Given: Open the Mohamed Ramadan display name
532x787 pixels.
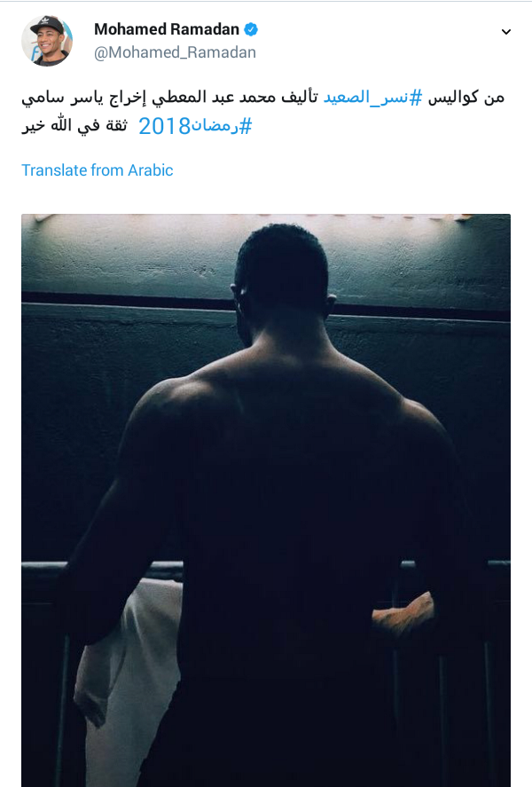Looking at the screenshot, I should pyautogui.click(x=167, y=29).
